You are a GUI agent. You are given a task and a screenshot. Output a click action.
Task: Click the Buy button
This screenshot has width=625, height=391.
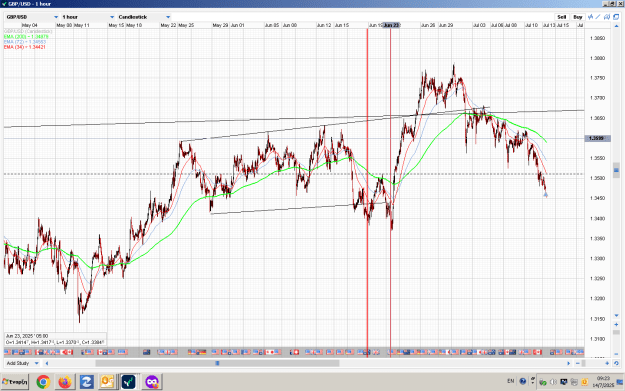coord(578,17)
